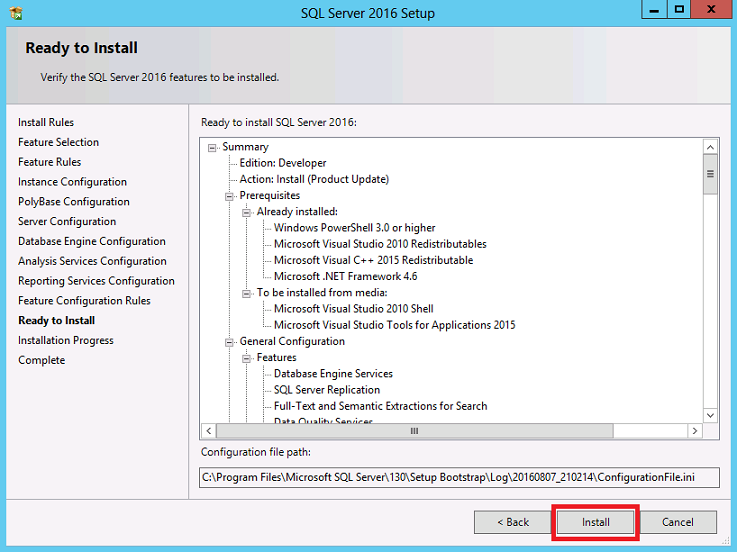Close the SQL Server 2016 Setup window
This screenshot has width=737, height=552.
coord(712,9)
